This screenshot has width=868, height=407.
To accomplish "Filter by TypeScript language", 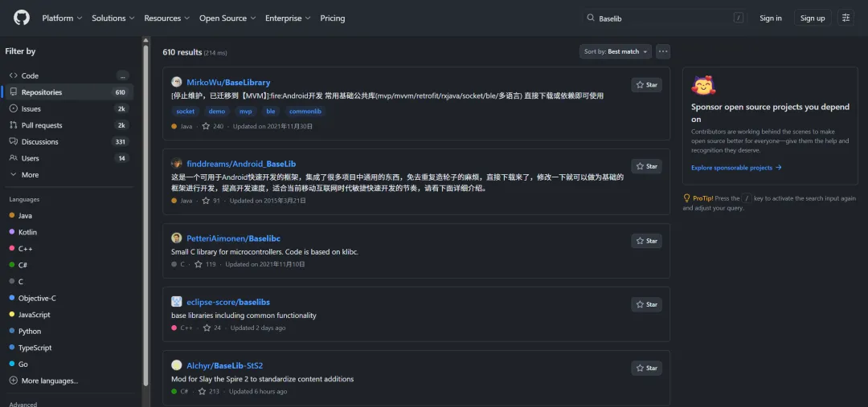I will [x=69, y=348].
